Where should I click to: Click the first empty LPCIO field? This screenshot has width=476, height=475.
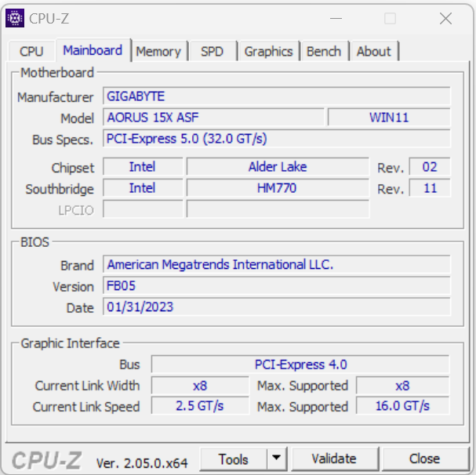pos(143,209)
